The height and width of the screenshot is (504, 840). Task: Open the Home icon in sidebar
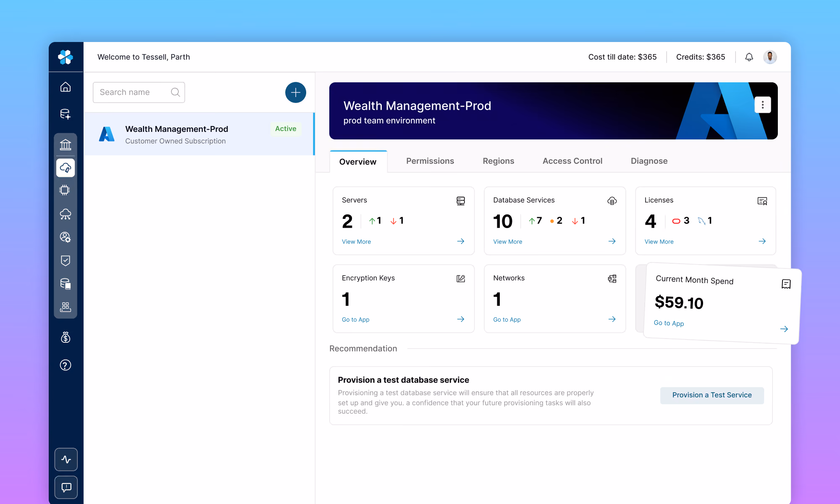[x=66, y=87]
